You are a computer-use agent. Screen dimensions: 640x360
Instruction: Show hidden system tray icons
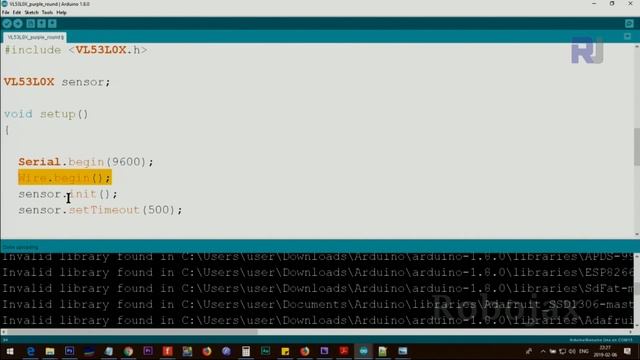pos(543,351)
